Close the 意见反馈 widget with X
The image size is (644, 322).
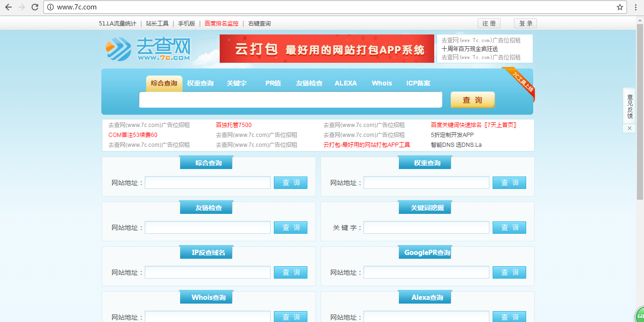629,128
